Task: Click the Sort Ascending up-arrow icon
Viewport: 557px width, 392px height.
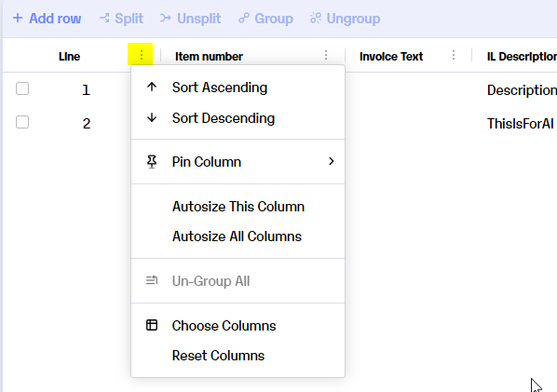Action: [152, 87]
